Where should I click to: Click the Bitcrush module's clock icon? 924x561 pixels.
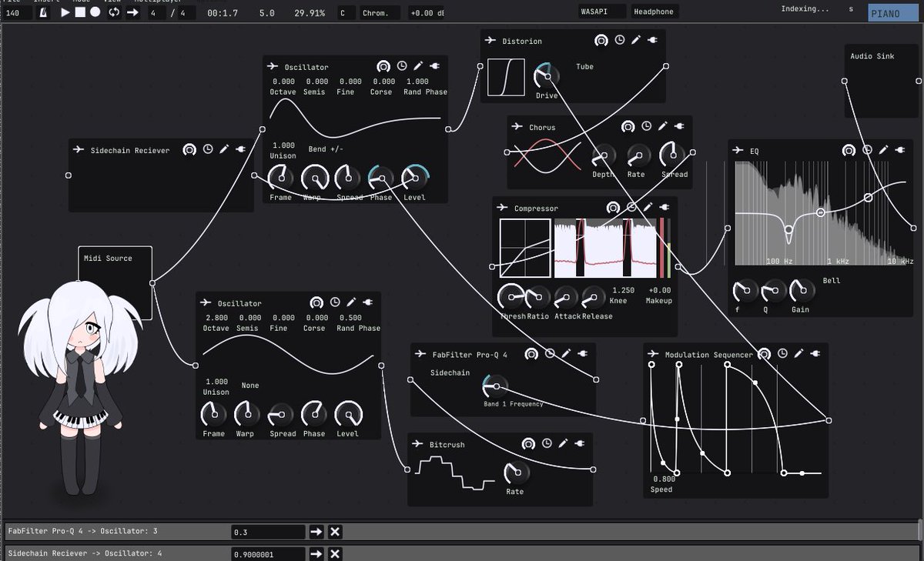pyautogui.click(x=547, y=443)
